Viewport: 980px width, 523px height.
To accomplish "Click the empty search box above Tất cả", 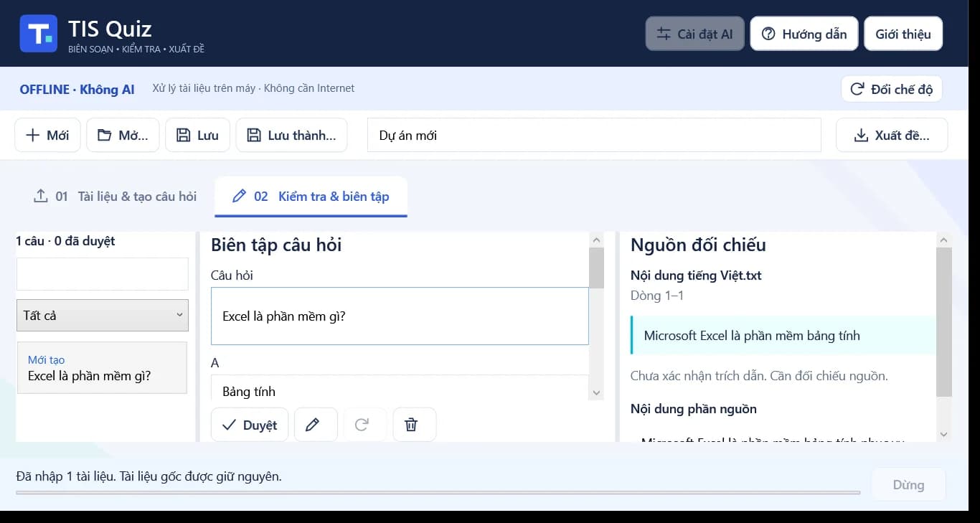I will [102, 274].
